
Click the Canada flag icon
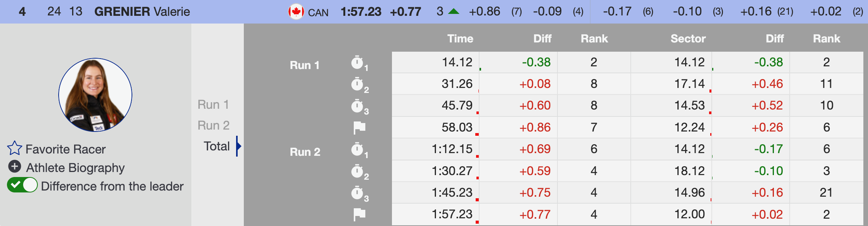click(x=296, y=12)
